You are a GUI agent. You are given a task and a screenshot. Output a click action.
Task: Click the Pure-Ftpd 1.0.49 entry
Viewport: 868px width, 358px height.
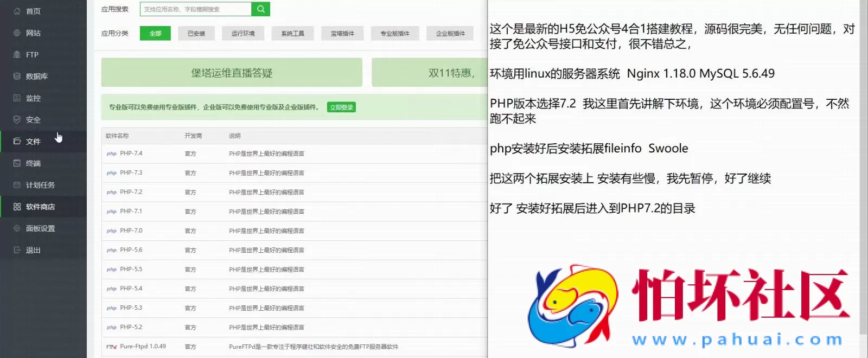(143, 347)
